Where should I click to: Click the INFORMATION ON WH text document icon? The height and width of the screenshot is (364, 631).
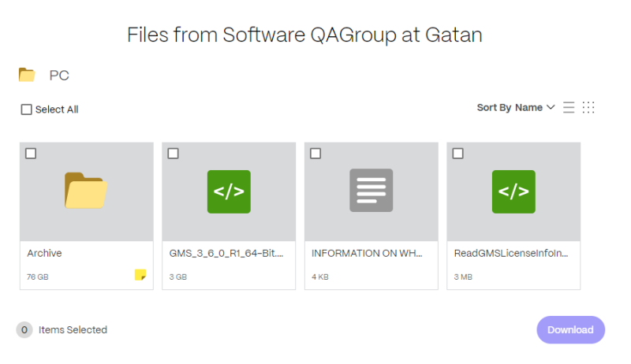[x=371, y=191]
